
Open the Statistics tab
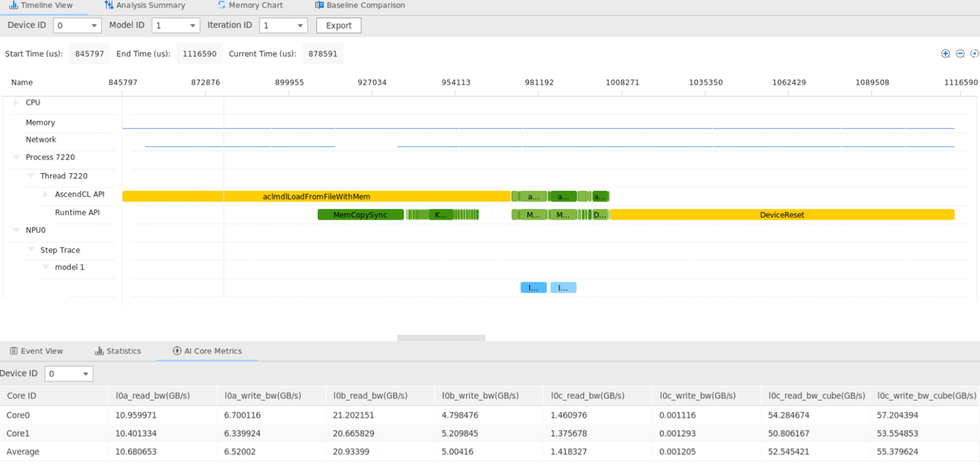pos(118,351)
